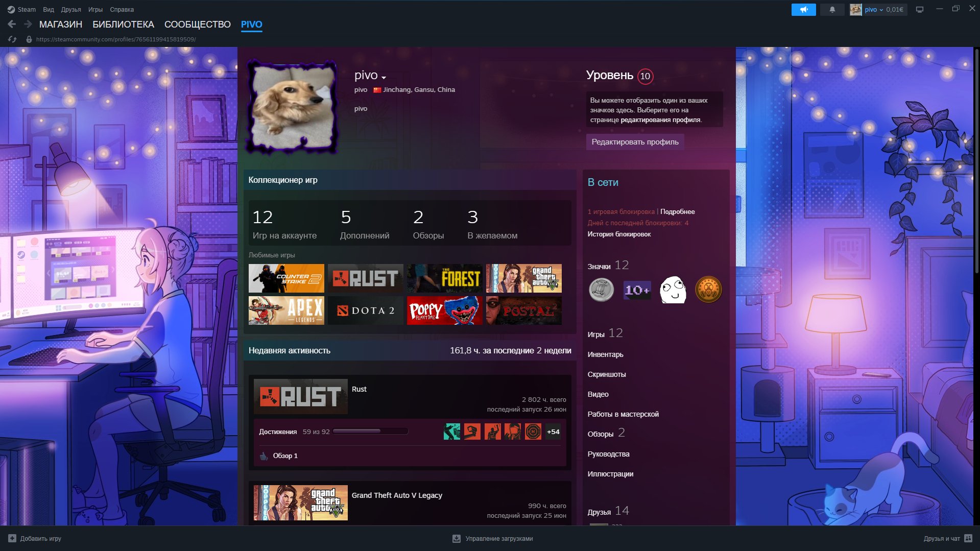Screen dimensions: 980x551
Task: Open The Forest favorite game tile
Action: 444,278
